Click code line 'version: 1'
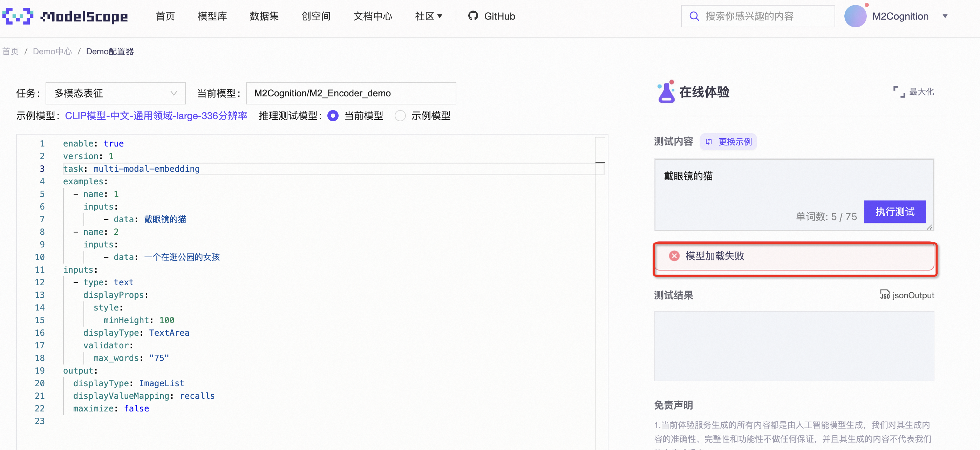Screen dimensions: 980x450 tap(88, 156)
